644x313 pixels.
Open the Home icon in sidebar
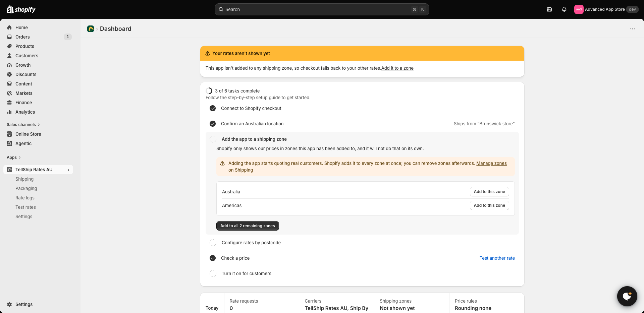click(9, 27)
